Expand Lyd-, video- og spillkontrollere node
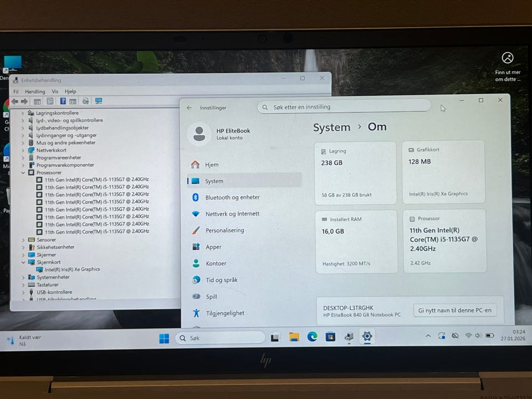Screen dimensions: 532x399 click(23, 120)
